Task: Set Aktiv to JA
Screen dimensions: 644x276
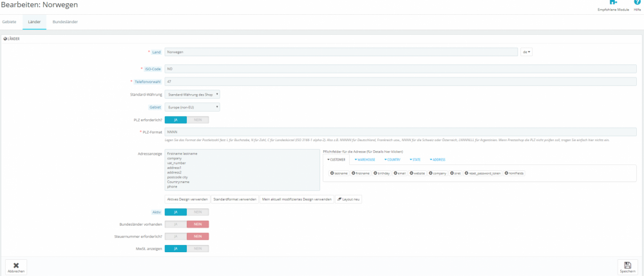Action: pos(176,212)
